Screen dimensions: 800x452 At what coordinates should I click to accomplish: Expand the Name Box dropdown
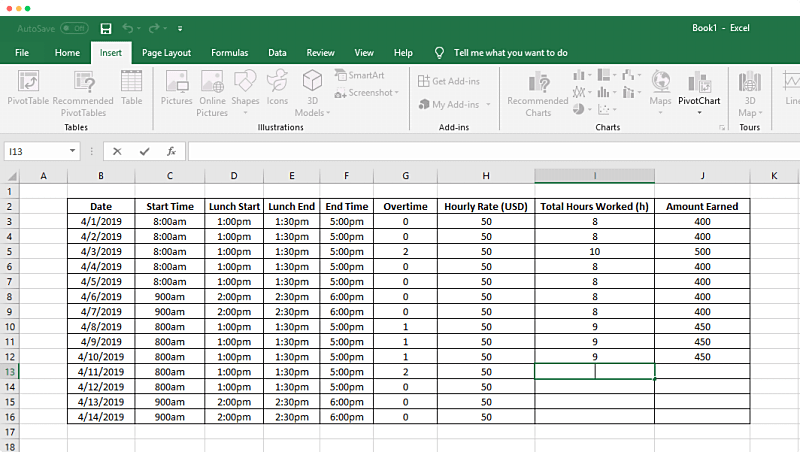(x=73, y=151)
